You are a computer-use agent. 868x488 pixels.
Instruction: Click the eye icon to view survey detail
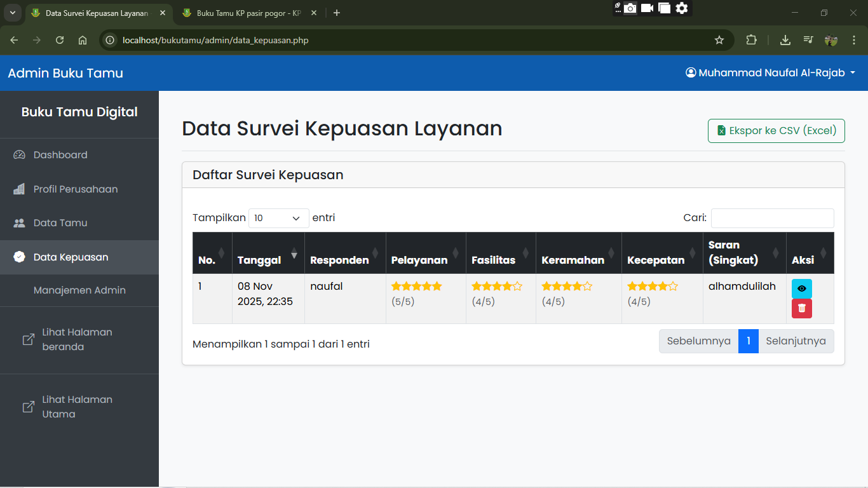coord(801,288)
